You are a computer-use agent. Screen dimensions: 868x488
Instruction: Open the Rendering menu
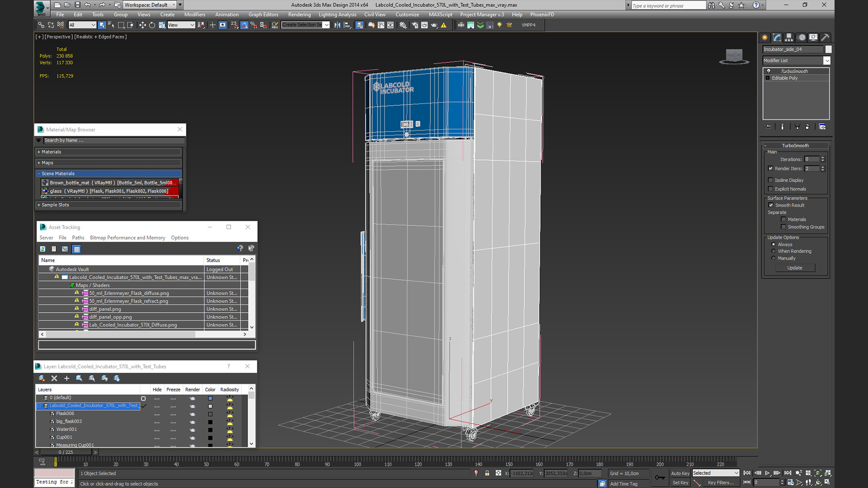coord(299,14)
